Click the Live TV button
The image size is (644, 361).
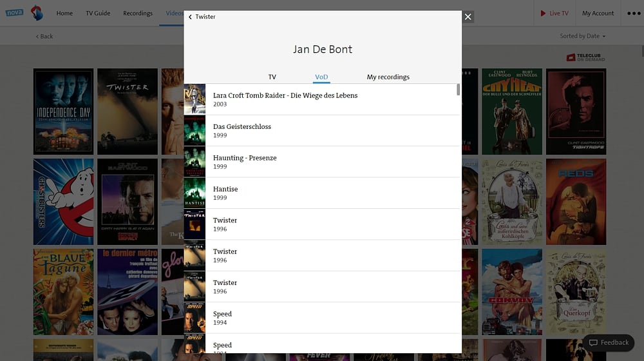pos(554,13)
